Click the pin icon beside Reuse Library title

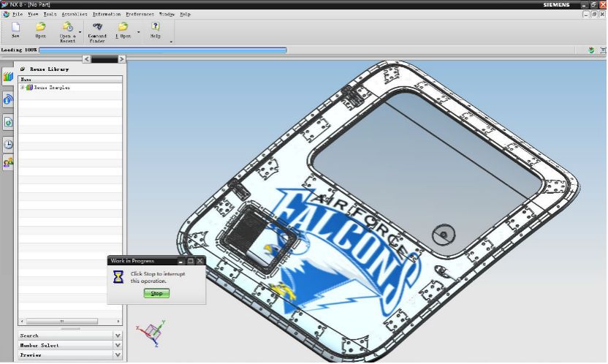pyautogui.click(x=23, y=69)
